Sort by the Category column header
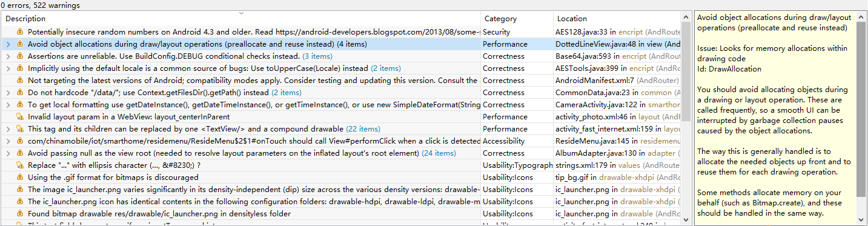 (x=517, y=18)
